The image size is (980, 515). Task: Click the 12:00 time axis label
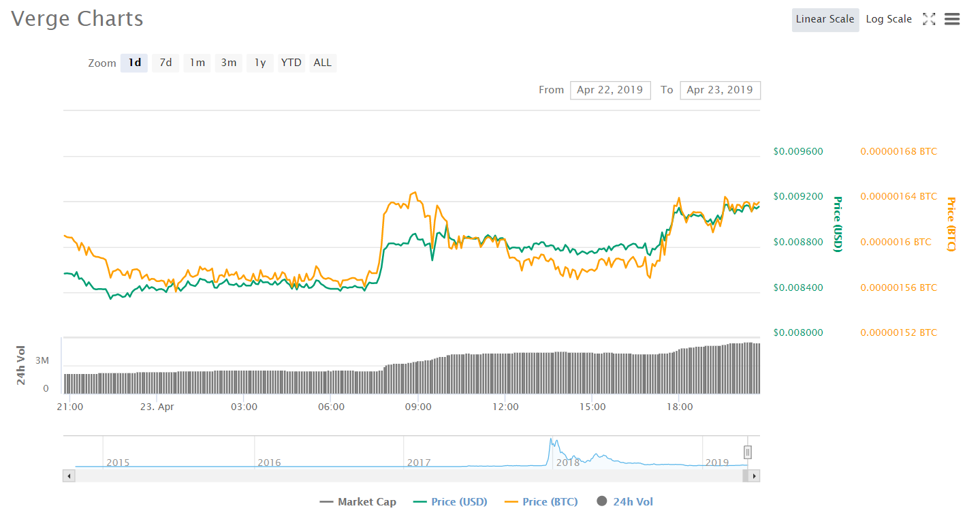point(505,407)
